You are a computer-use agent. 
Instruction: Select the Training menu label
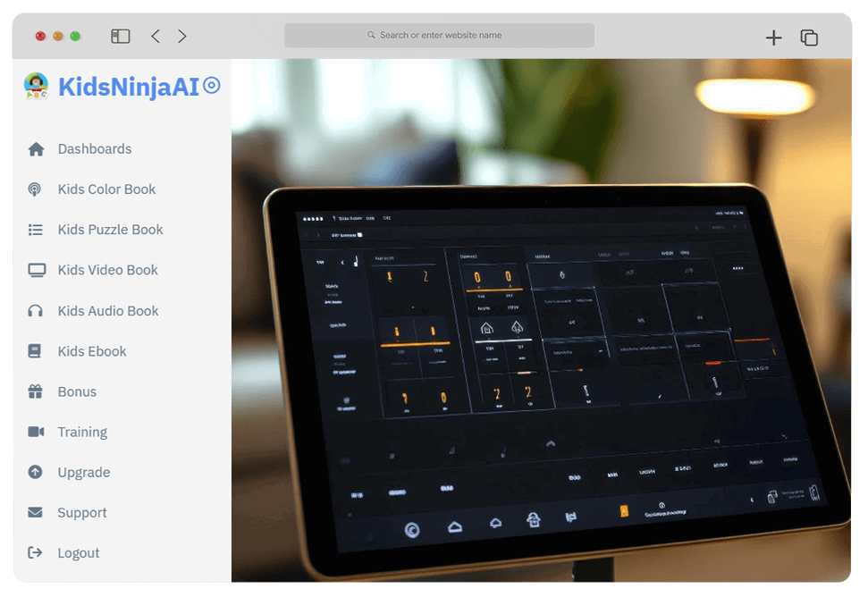click(x=82, y=432)
